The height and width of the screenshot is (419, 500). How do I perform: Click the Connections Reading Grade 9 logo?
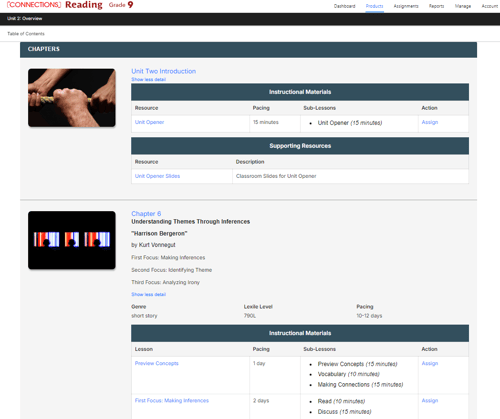coord(70,5)
